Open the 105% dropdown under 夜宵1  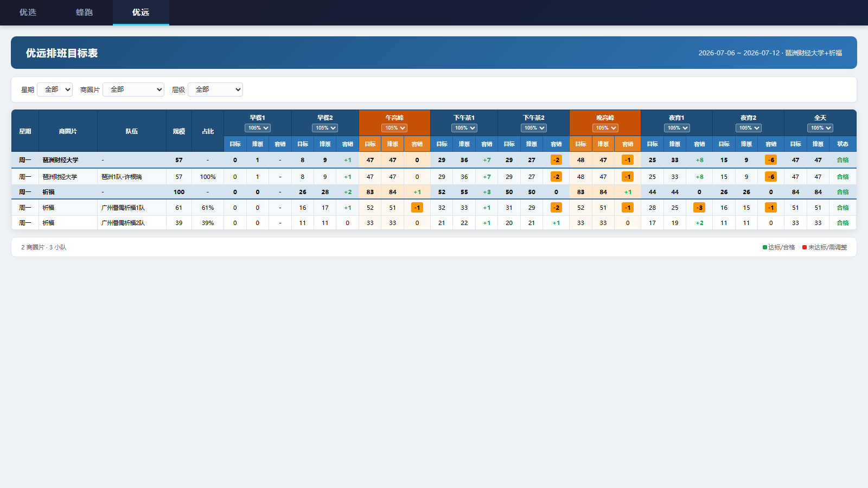[676, 128]
